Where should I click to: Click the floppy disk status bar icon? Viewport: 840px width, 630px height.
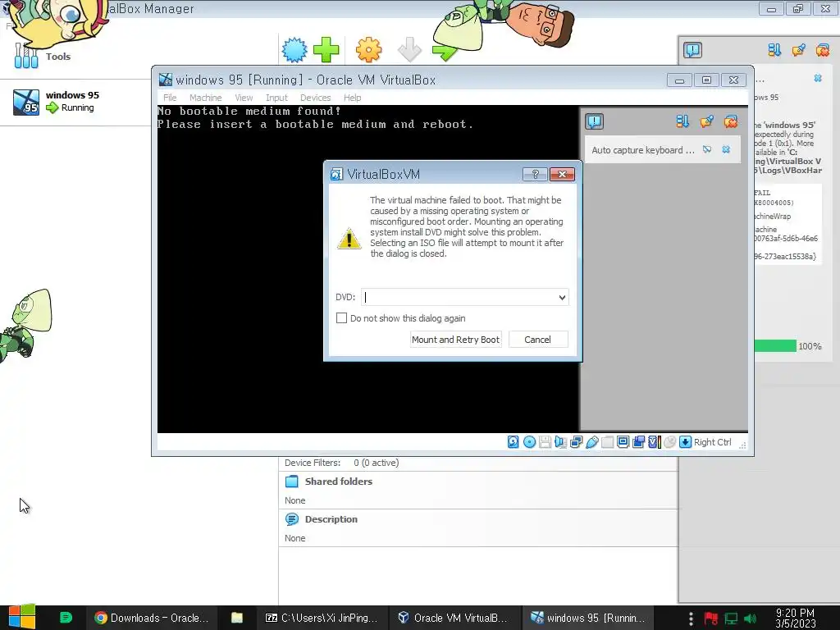coord(545,442)
